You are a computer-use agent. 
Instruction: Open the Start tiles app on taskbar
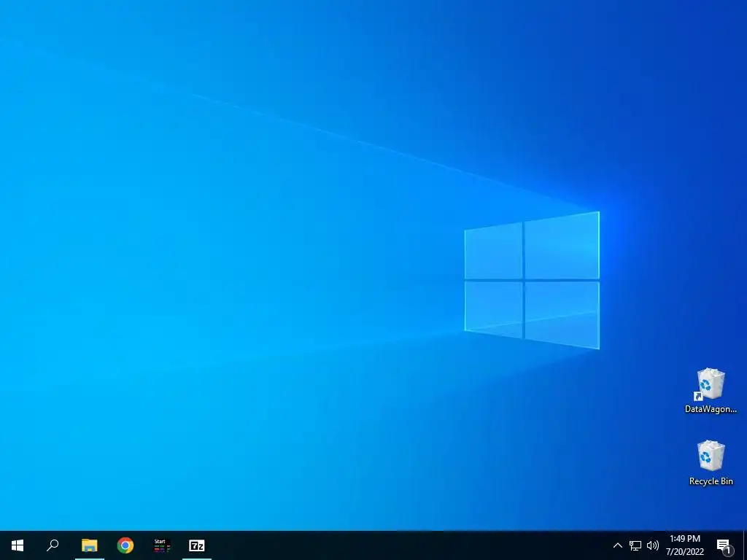[161, 545]
